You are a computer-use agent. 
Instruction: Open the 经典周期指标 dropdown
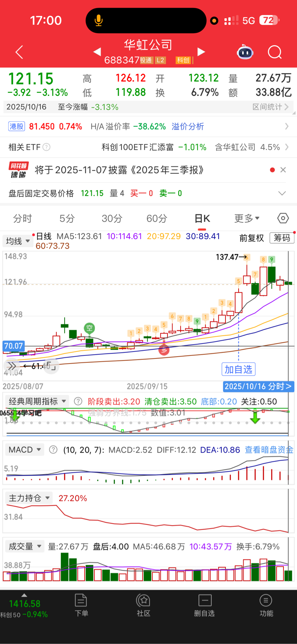pos(37,401)
